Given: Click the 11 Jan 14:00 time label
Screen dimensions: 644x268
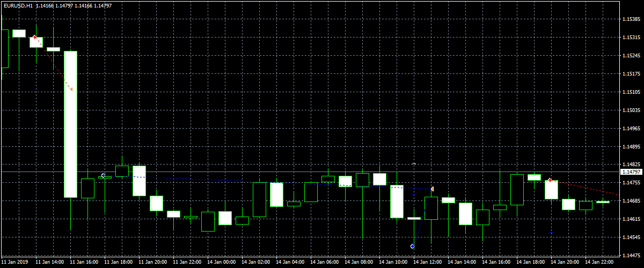Looking at the screenshot, I should (50, 263).
